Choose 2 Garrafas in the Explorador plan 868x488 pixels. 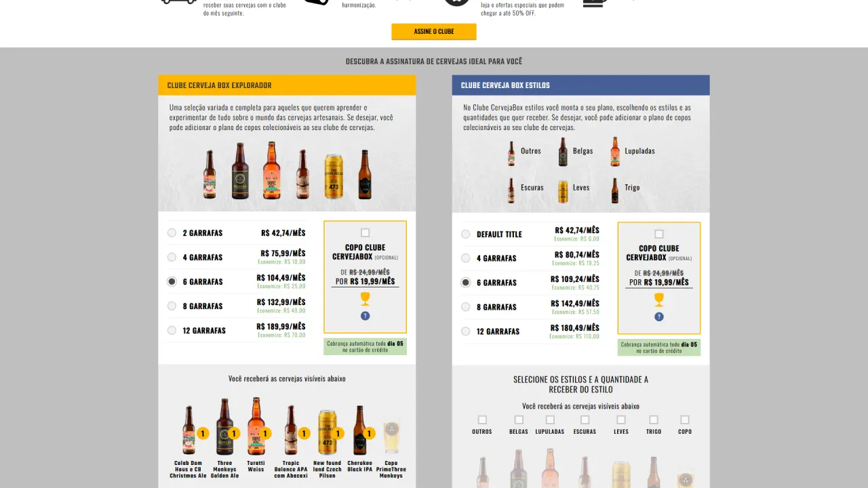click(x=172, y=232)
